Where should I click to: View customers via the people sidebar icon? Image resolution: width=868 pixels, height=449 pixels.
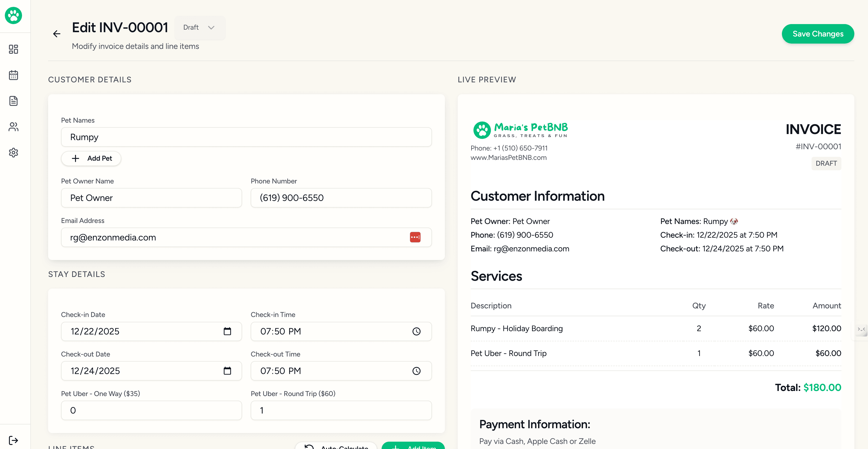pos(13,127)
